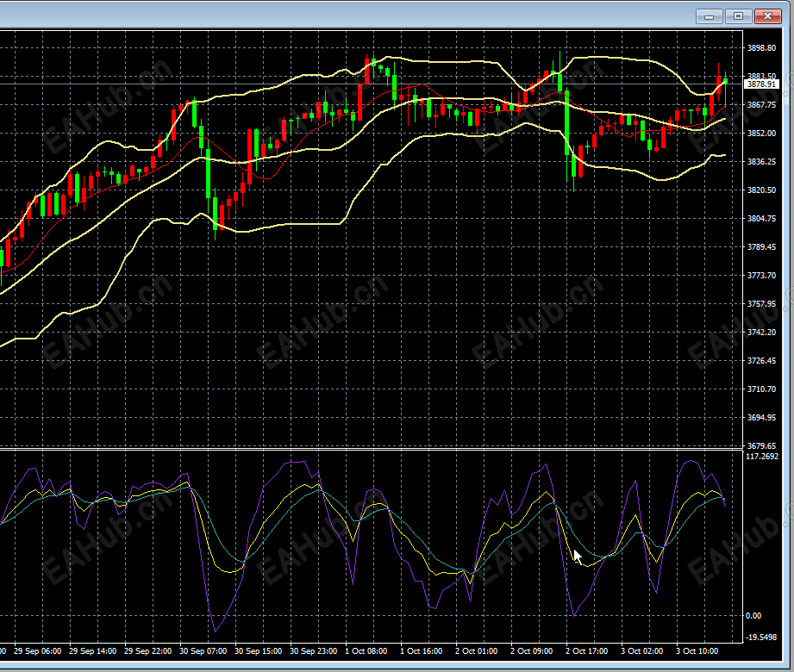Click the 3 Oct 10:00 time label
Screen dimensions: 794x672
click(697, 651)
